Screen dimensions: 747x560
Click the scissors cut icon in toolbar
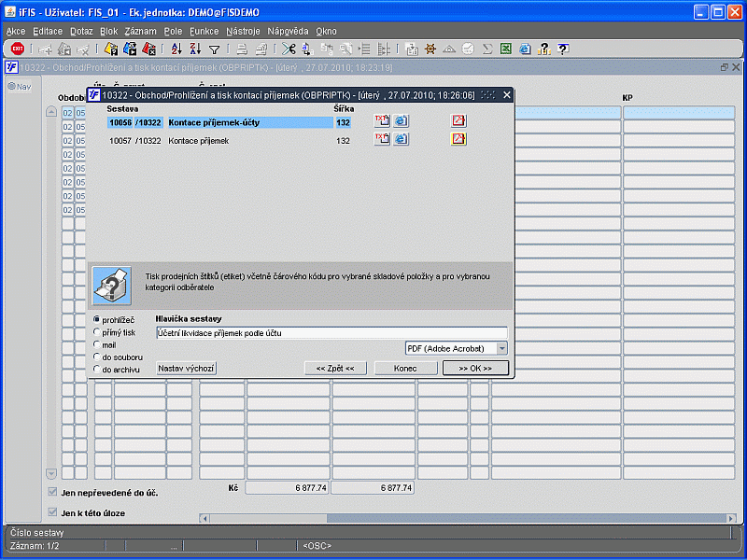click(289, 49)
